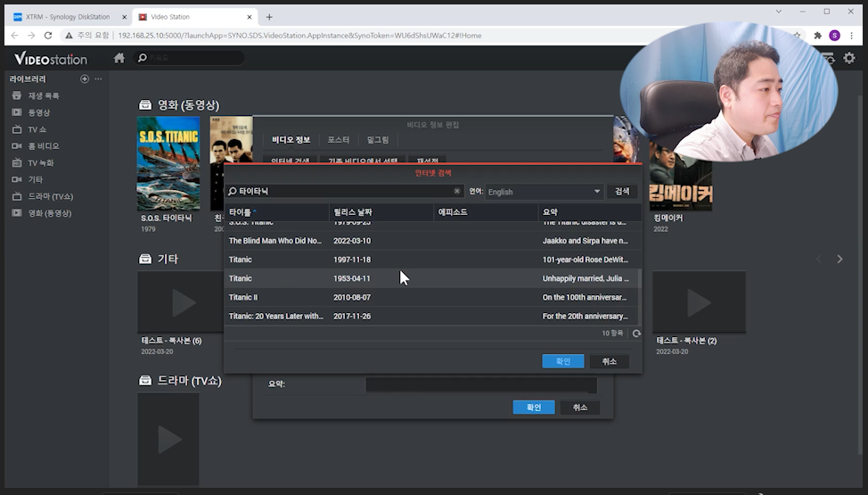Open 재생 목록 playlist in sidebar

click(43, 95)
